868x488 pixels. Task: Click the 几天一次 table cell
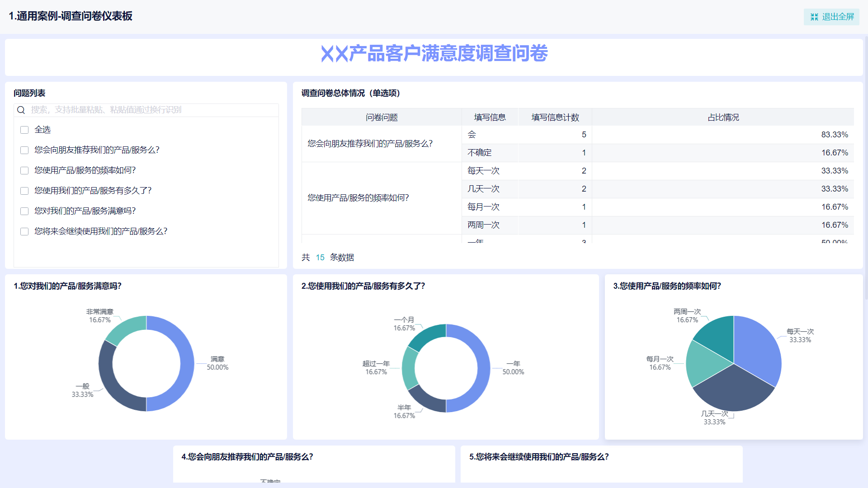click(x=490, y=189)
